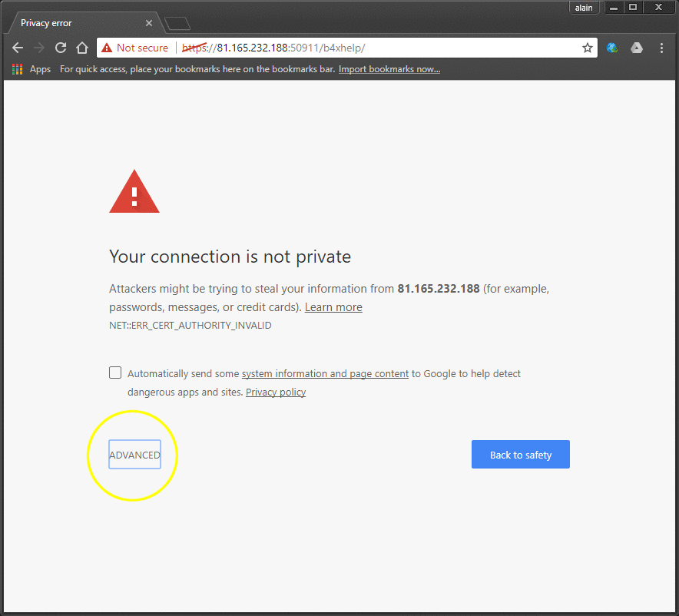Close the Privacy error tab

click(x=149, y=23)
